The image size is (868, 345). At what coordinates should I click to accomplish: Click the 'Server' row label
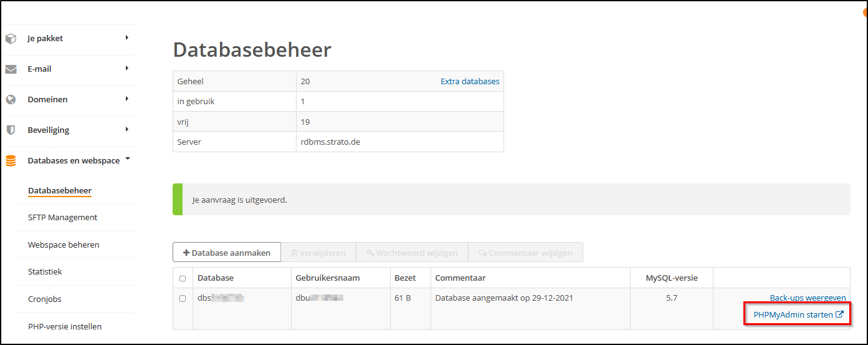tap(189, 142)
